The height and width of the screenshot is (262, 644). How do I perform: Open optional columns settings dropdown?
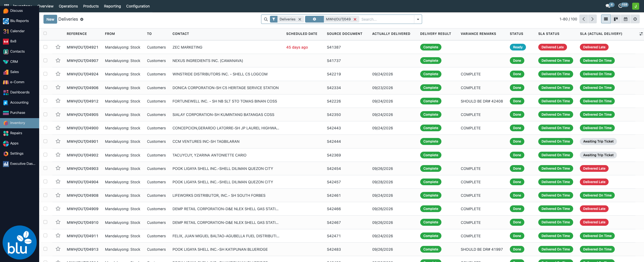click(x=641, y=34)
